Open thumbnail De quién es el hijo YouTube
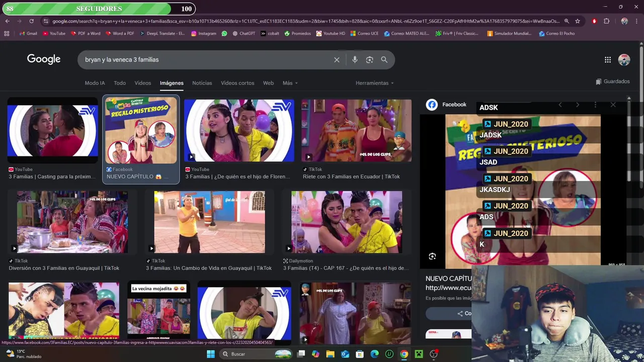Screen dimensions: 644x362 [x=239, y=131]
